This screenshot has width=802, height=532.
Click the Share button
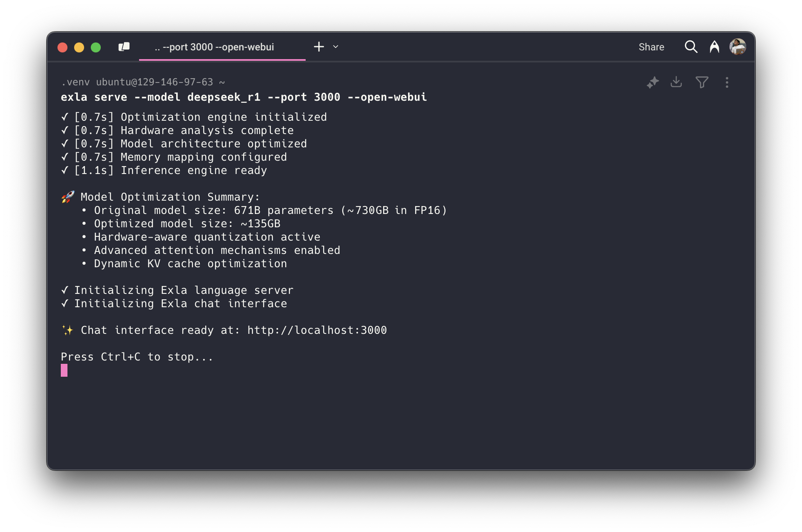coord(651,47)
